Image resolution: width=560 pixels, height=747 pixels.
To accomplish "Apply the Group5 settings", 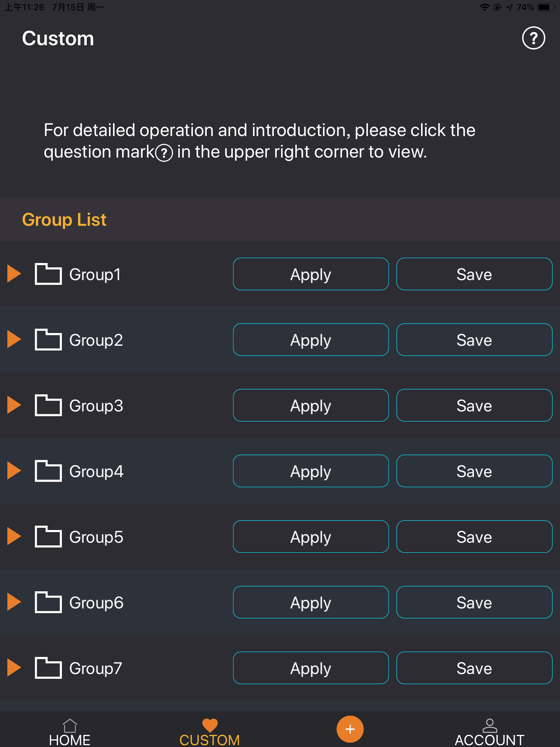I will (x=311, y=537).
